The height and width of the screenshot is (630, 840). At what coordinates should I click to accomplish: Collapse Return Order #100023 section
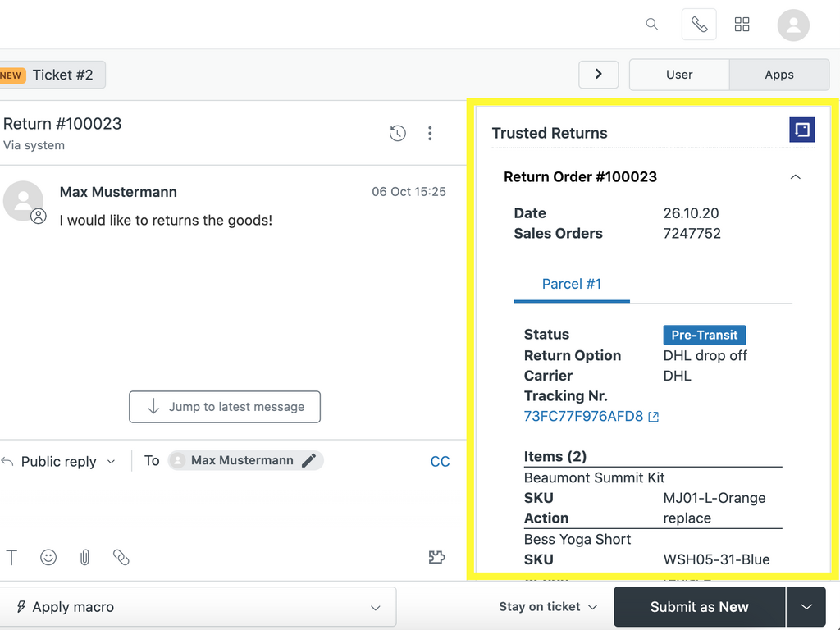point(795,177)
